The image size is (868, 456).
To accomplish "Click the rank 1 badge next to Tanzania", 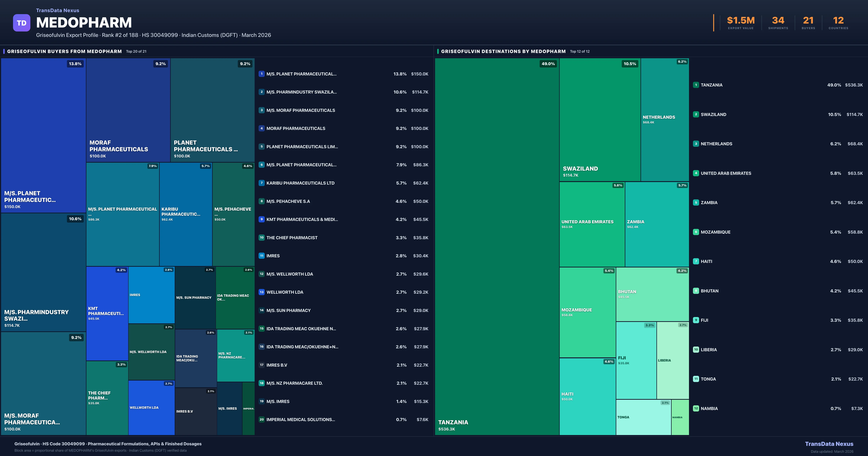I will 696,85.
